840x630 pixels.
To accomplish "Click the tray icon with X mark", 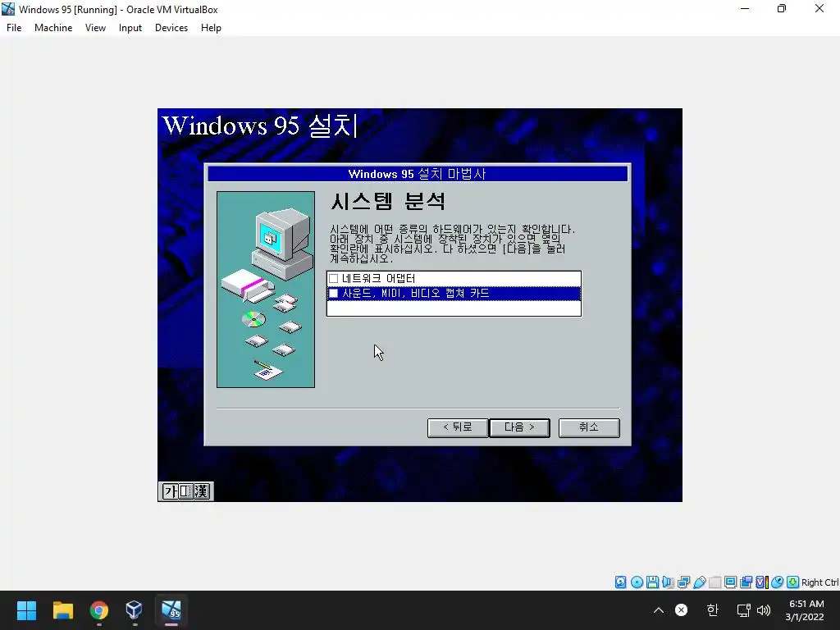I will pyautogui.click(x=682, y=610).
